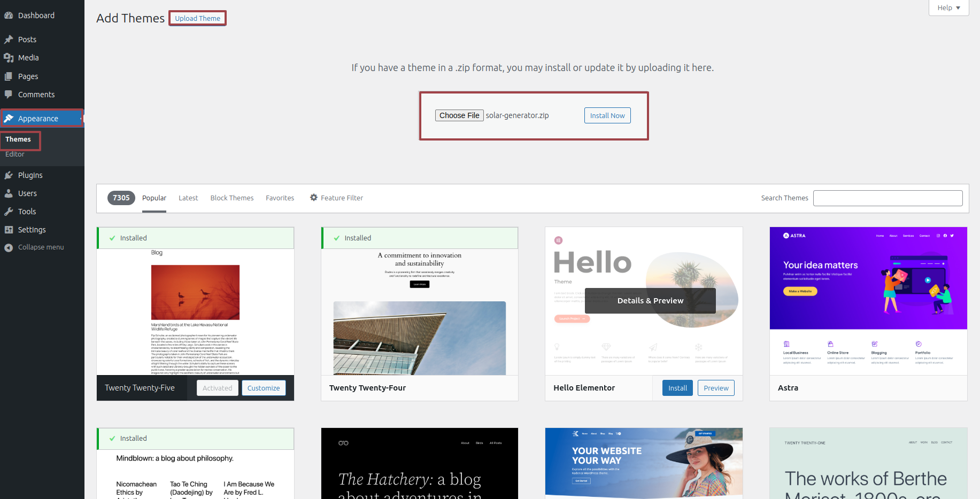This screenshot has height=499, width=980.
Task: Install the Hello Elementor theme
Action: pos(677,388)
